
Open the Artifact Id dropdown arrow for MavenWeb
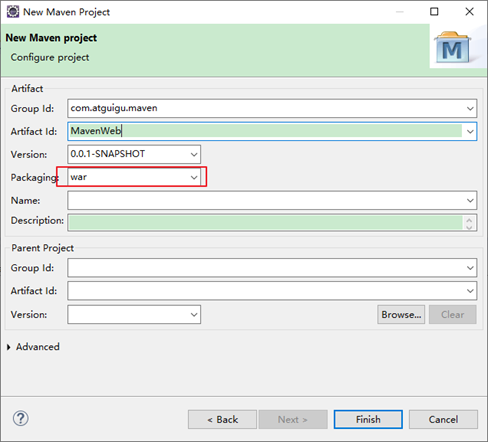point(470,131)
